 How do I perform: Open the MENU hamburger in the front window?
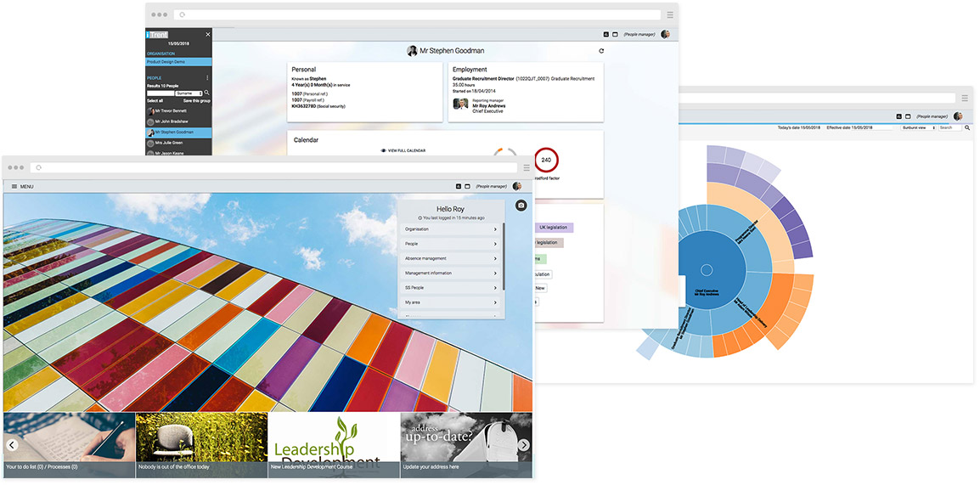pos(22,186)
